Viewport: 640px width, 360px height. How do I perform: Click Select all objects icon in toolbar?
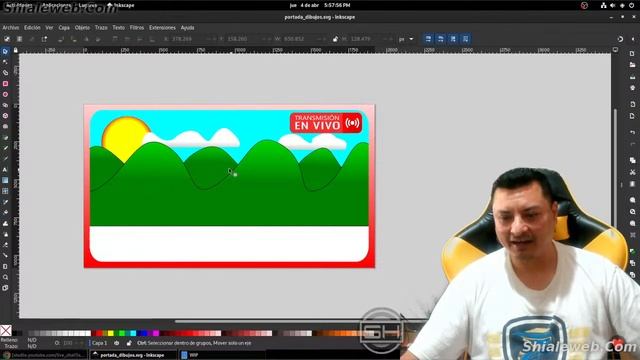[7, 39]
